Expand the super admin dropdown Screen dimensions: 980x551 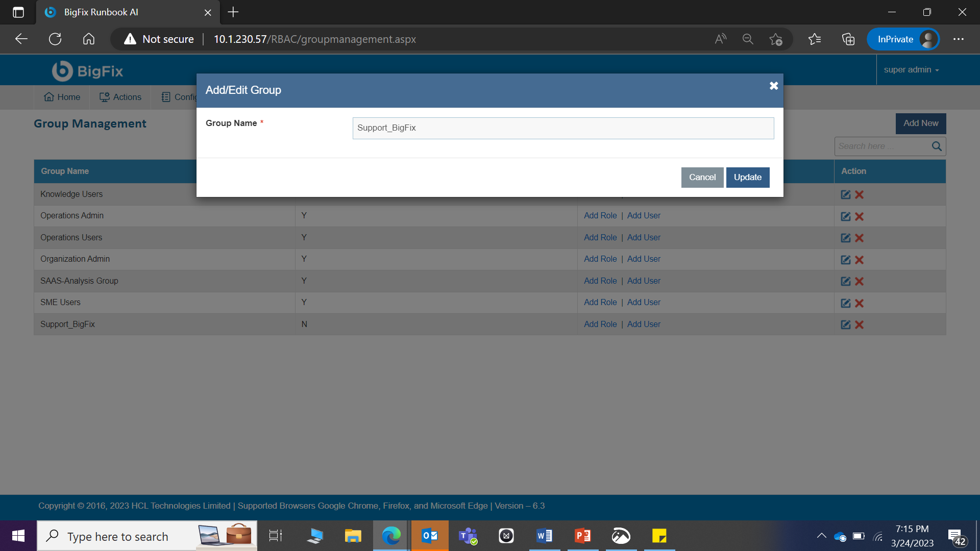(911, 70)
